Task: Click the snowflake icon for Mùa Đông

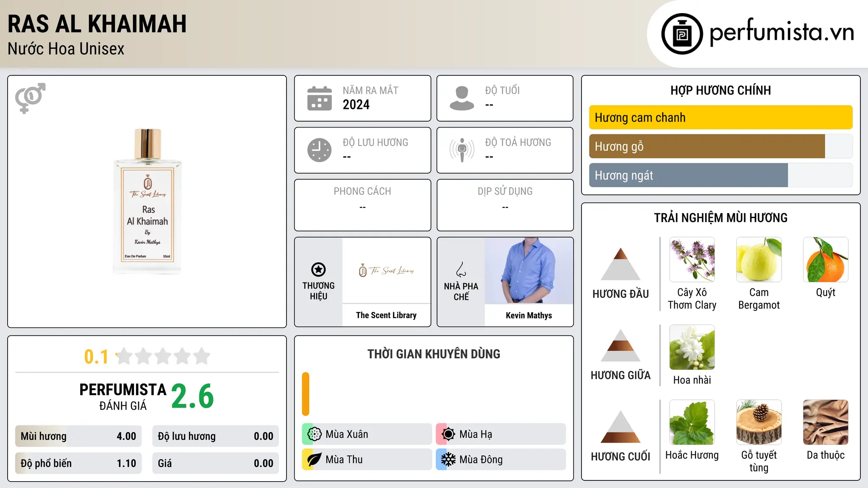Action: [448, 460]
